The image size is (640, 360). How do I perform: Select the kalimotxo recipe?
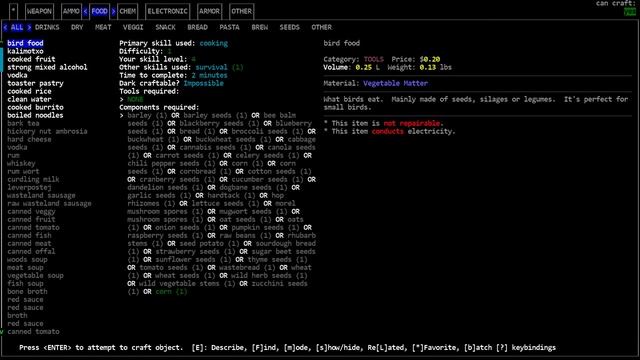click(x=25, y=51)
